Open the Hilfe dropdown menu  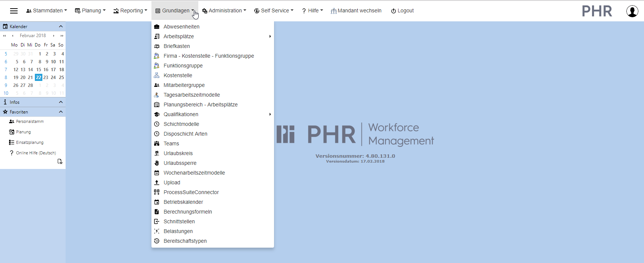tap(312, 11)
